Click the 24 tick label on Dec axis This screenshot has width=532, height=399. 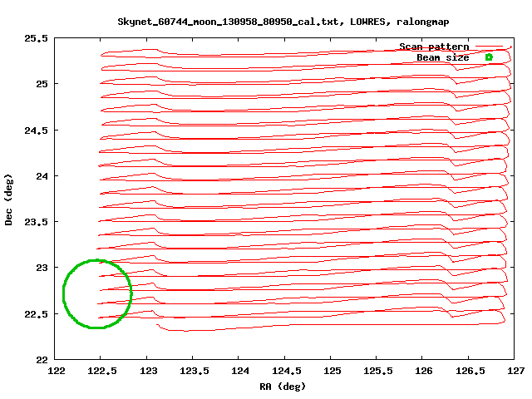(42, 176)
